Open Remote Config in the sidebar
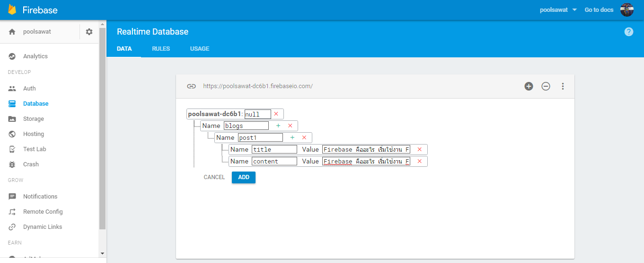This screenshot has width=644, height=263. click(43, 212)
